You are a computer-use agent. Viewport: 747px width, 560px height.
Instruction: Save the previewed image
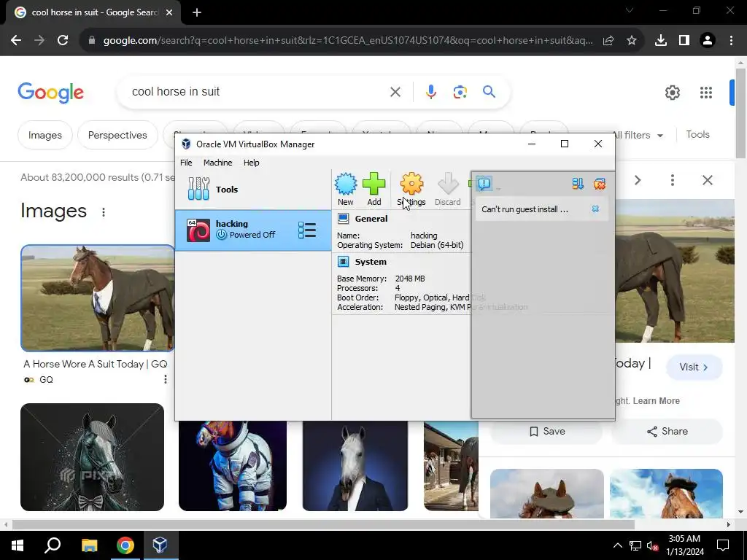[547, 431]
